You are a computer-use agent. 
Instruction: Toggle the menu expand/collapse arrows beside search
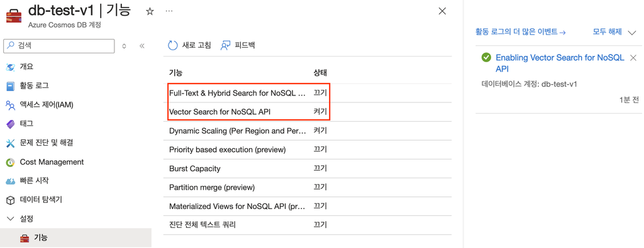tap(124, 46)
